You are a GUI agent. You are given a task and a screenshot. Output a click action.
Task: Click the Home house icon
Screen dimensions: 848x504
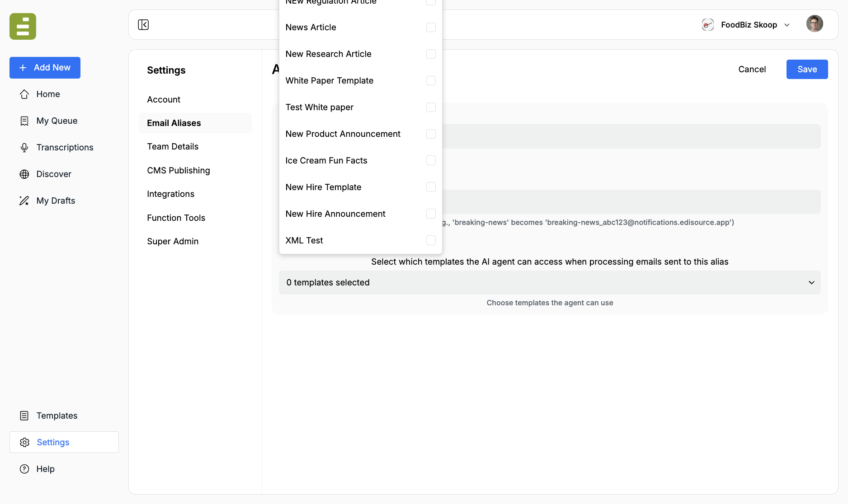pos(24,94)
